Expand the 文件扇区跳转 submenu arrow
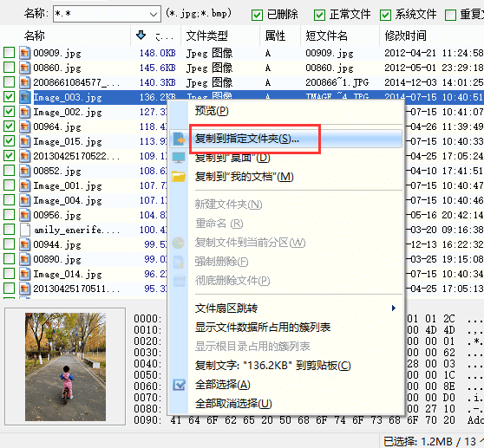The height and width of the screenshot is (448, 484). pos(393,308)
